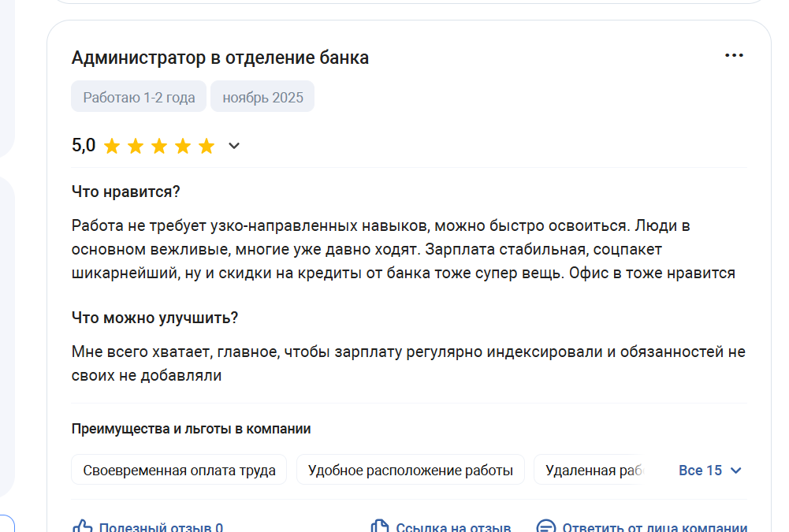Screen dimensions: 789x532
Task: Click the Своевременная оплата труда chip
Action: pos(179,471)
